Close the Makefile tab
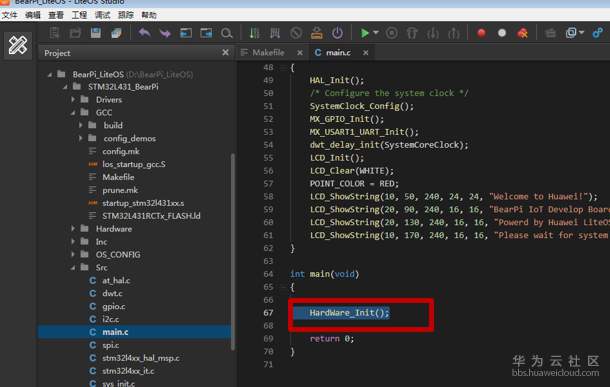610x387 pixels. (x=300, y=53)
